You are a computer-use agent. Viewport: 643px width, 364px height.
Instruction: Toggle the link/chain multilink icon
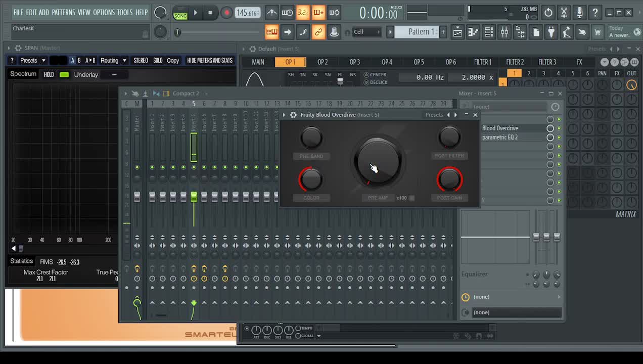point(318,32)
